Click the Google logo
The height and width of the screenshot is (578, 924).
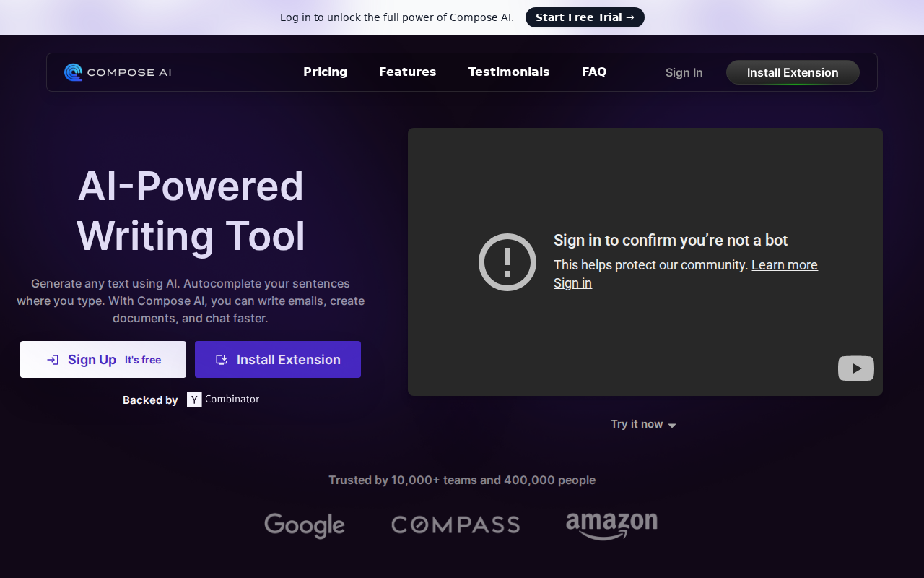click(x=304, y=525)
